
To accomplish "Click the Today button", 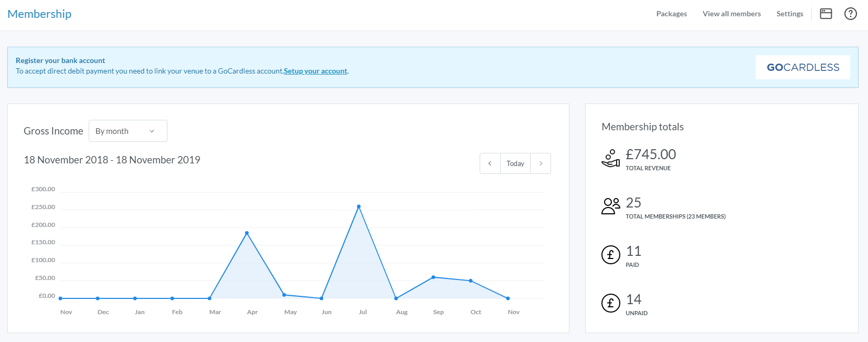I will click(x=515, y=163).
